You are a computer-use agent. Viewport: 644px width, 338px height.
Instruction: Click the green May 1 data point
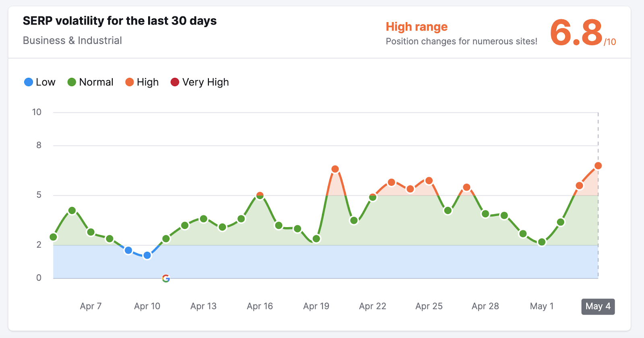(x=542, y=242)
